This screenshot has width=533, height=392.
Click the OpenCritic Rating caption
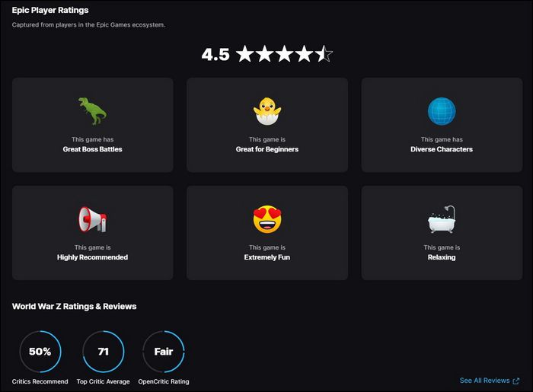(164, 381)
